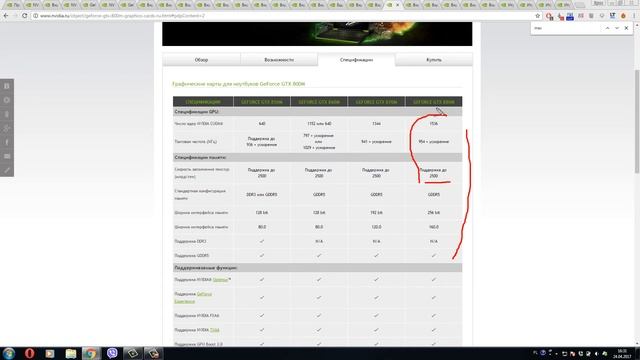Click the top share icon in left sidebar
640x360 pixels.
coord(7,86)
